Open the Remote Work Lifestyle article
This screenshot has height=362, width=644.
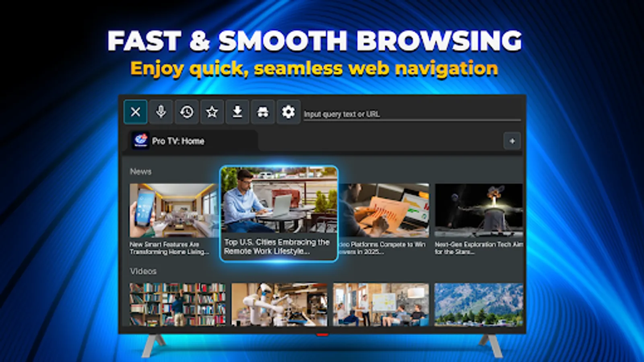point(279,212)
